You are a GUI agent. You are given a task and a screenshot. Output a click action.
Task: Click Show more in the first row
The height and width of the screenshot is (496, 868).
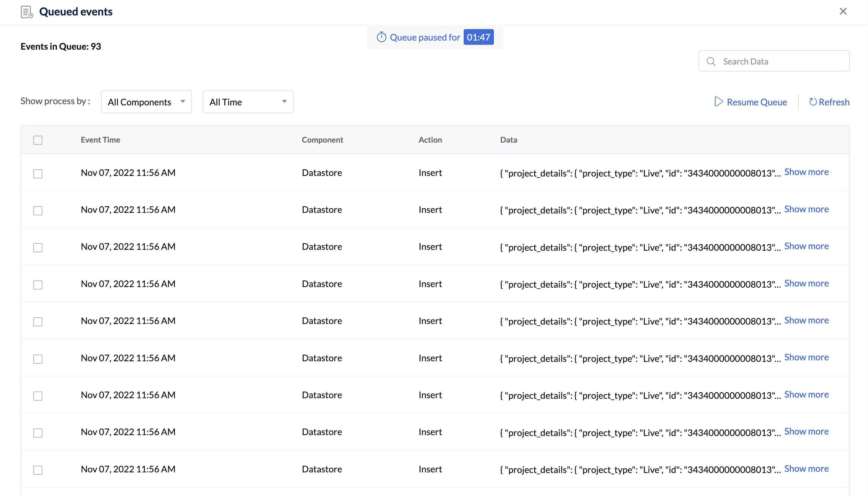[x=806, y=172]
